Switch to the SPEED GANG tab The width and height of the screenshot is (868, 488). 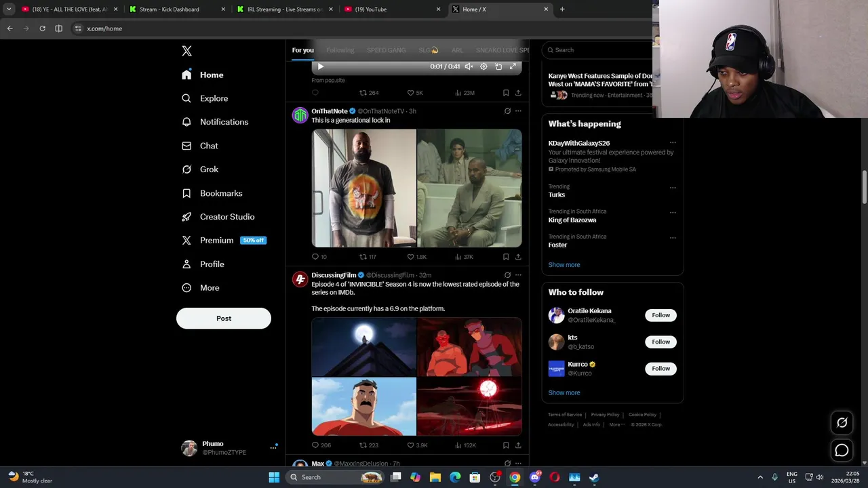click(x=386, y=50)
